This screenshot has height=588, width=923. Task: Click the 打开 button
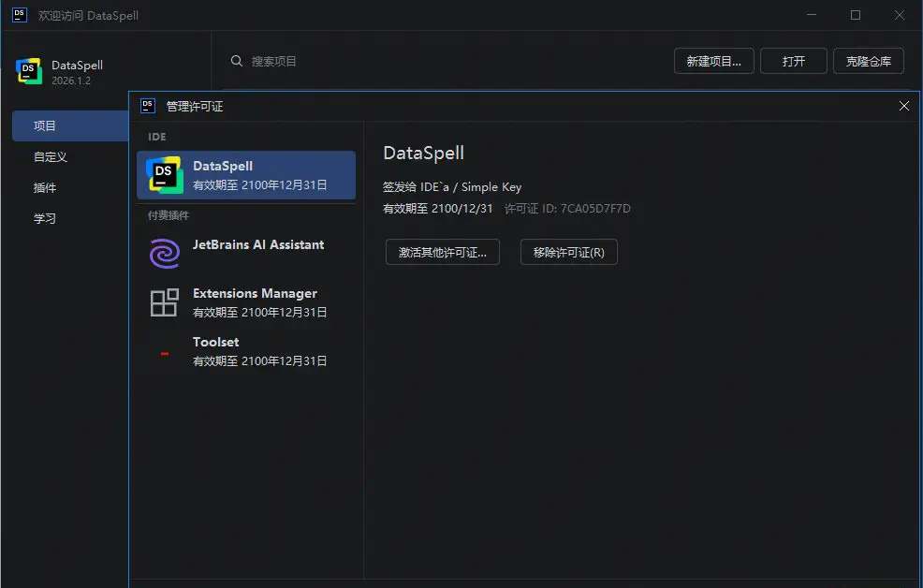pos(794,61)
